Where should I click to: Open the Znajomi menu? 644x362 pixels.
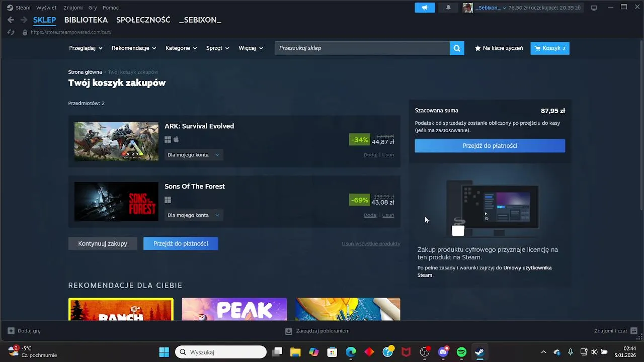pos(73,8)
